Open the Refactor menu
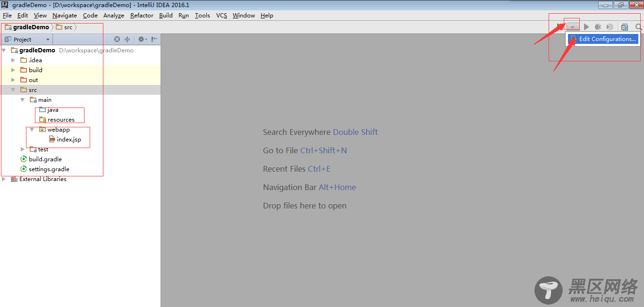This screenshot has height=307, width=644. click(142, 15)
